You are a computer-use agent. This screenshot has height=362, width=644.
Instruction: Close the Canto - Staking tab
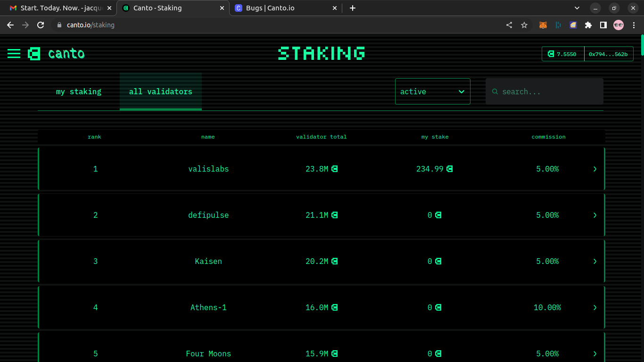[x=221, y=8]
